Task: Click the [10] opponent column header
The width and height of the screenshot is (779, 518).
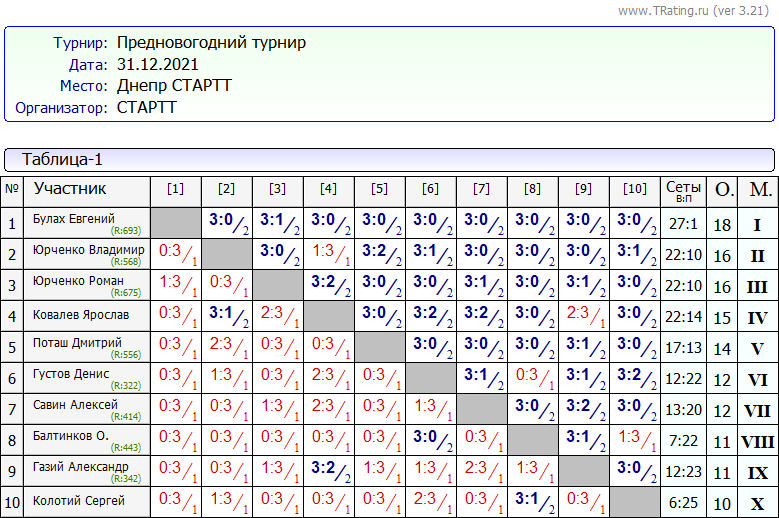Action: click(x=634, y=189)
